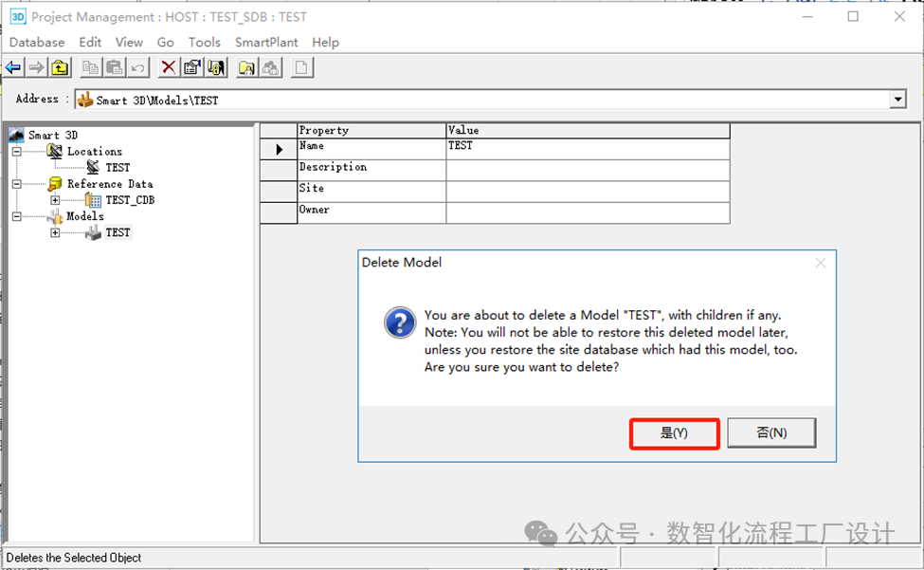The width and height of the screenshot is (924, 570).
Task: Click the Smart 3D root icon in tree
Action: point(16,135)
